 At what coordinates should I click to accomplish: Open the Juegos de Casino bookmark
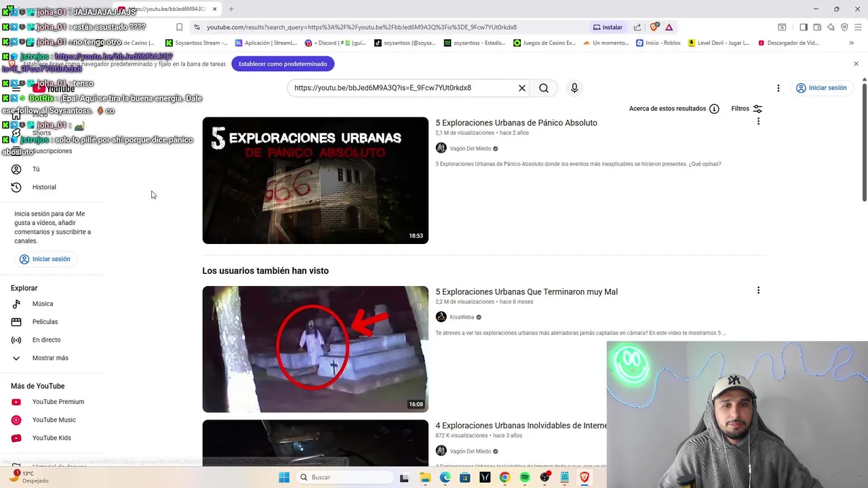[545, 43]
